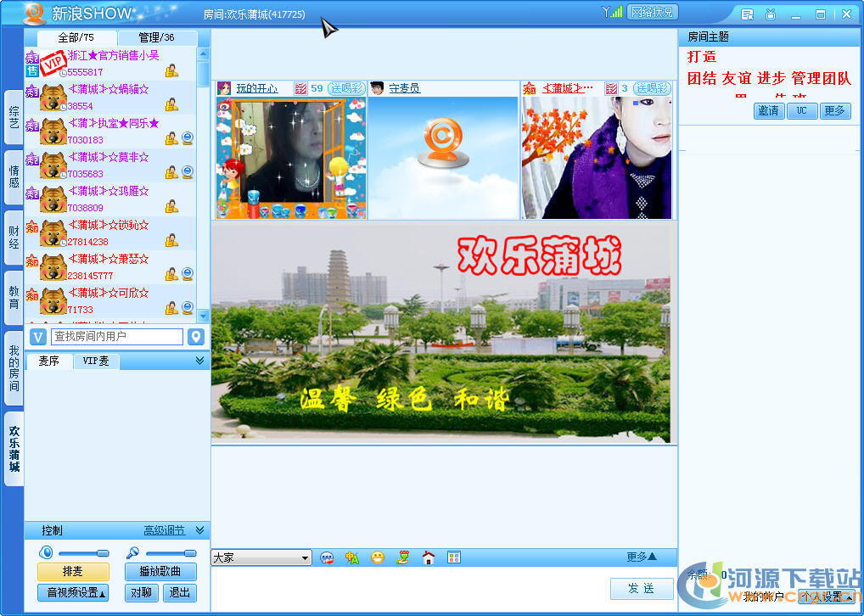Image resolution: width=864 pixels, height=616 pixels.
Task: Open the gift flower icon in chat toolbar
Action: point(402,557)
